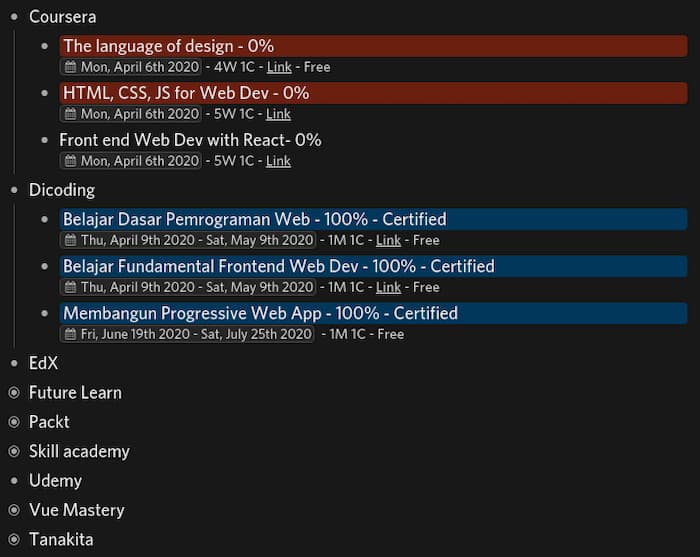Select the red-highlighted HTML, CSS, JS item
Screen dimensions: 700x557
point(186,93)
